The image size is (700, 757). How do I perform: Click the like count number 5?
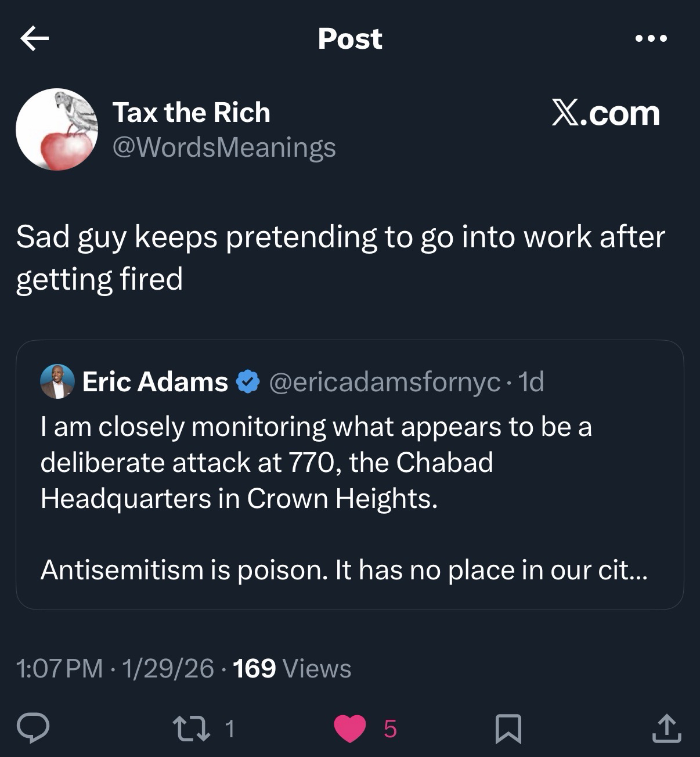tap(390, 729)
